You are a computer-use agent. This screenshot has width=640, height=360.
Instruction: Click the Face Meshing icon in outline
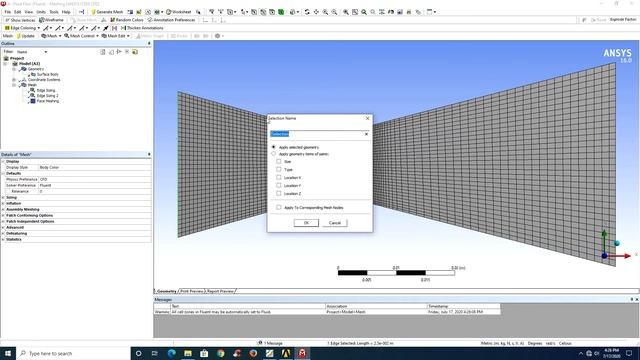tap(32, 101)
